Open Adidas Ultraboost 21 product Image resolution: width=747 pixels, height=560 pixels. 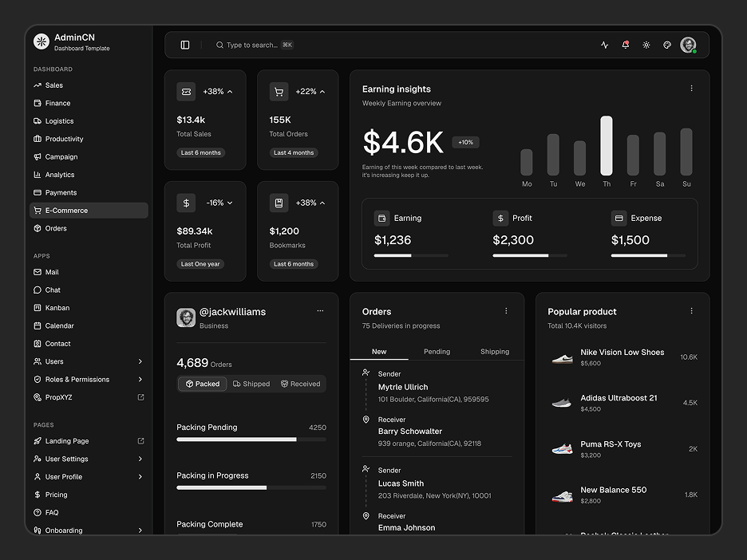click(x=622, y=403)
